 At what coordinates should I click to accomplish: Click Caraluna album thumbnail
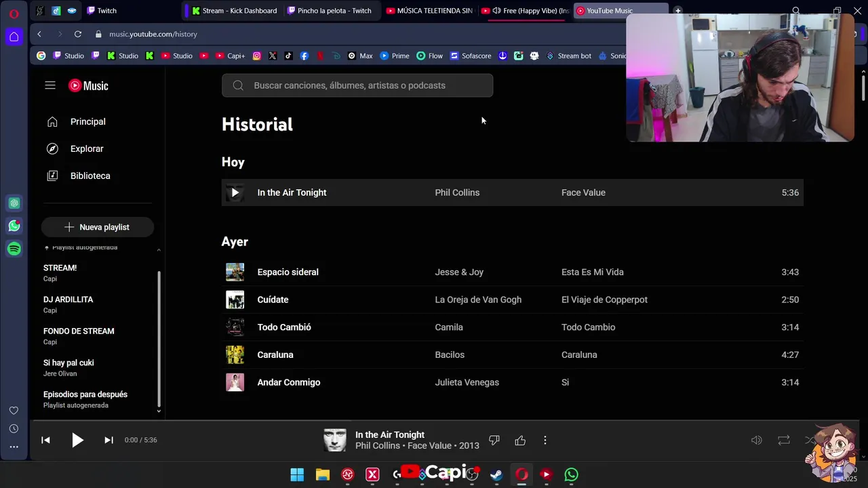[235, 354]
